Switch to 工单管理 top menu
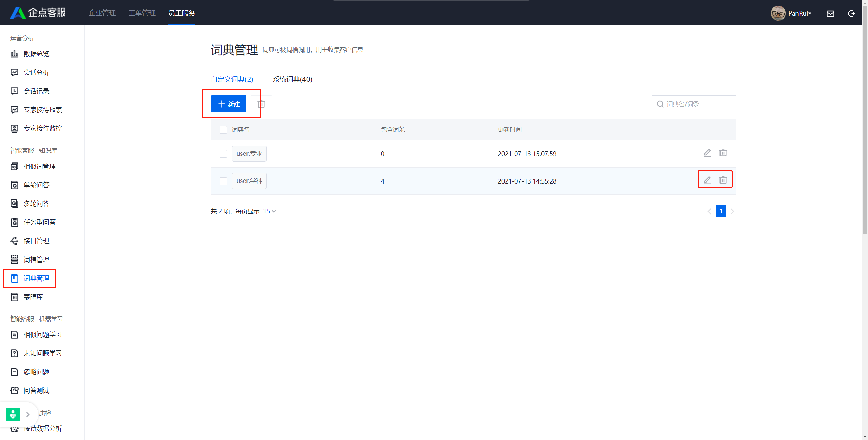This screenshot has width=868, height=440. [x=142, y=13]
